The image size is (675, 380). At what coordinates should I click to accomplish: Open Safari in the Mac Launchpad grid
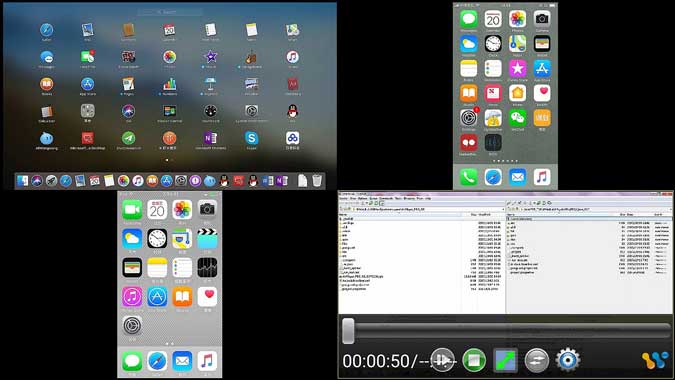[x=46, y=30]
